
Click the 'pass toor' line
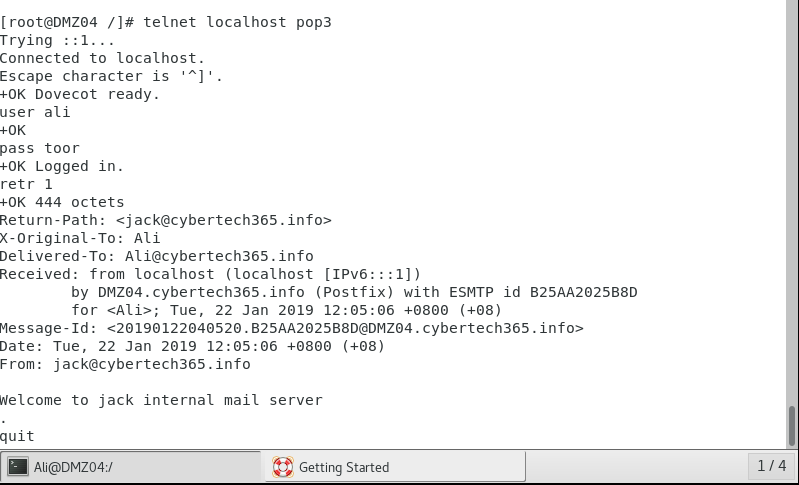tap(40, 148)
